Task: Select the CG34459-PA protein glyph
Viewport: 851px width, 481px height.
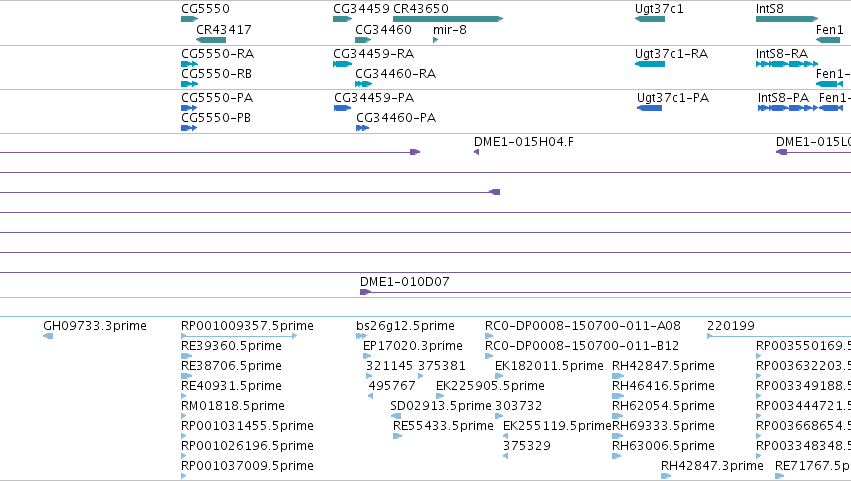Action: 342,108
